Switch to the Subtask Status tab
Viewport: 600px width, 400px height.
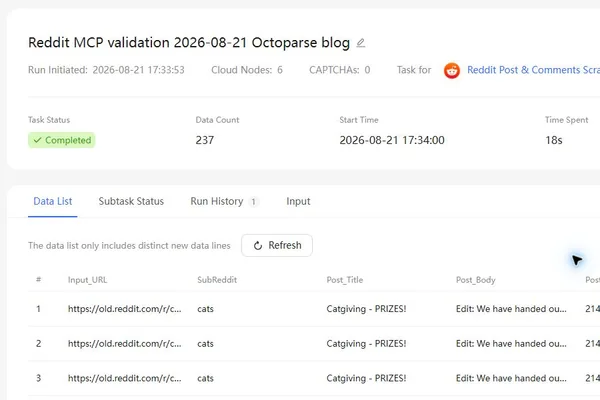click(131, 201)
